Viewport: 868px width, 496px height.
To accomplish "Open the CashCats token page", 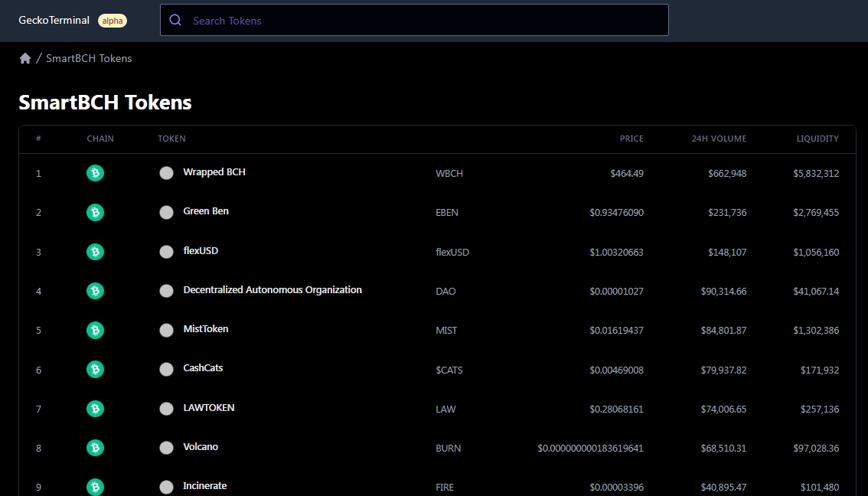I will pos(203,368).
